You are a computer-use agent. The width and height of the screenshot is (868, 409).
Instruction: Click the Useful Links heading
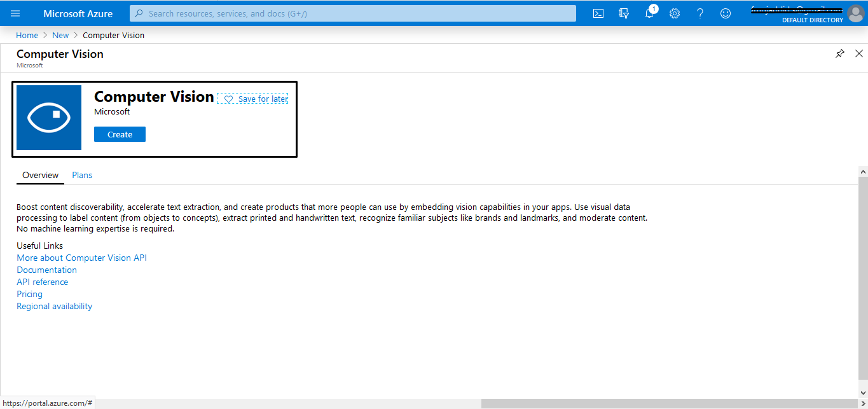(x=39, y=246)
